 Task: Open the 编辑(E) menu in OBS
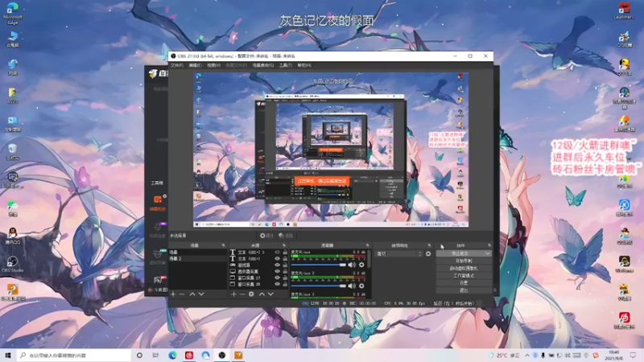click(x=195, y=65)
